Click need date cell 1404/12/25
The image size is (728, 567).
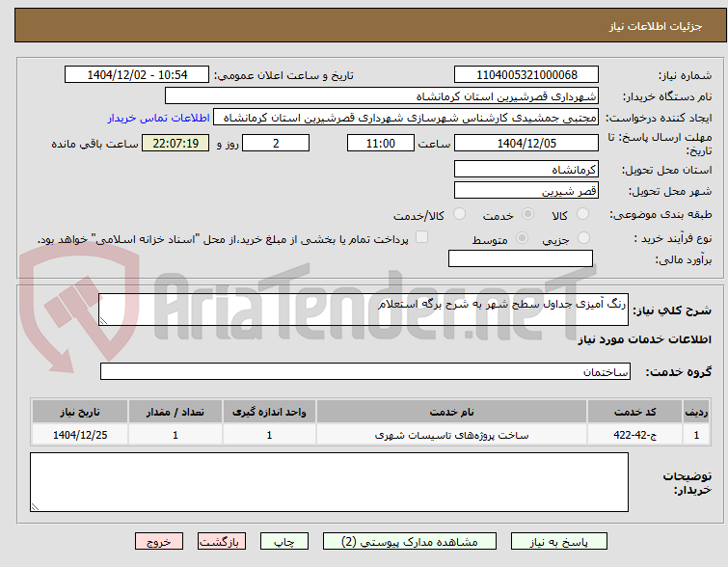pyautogui.click(x=80, y=435)
